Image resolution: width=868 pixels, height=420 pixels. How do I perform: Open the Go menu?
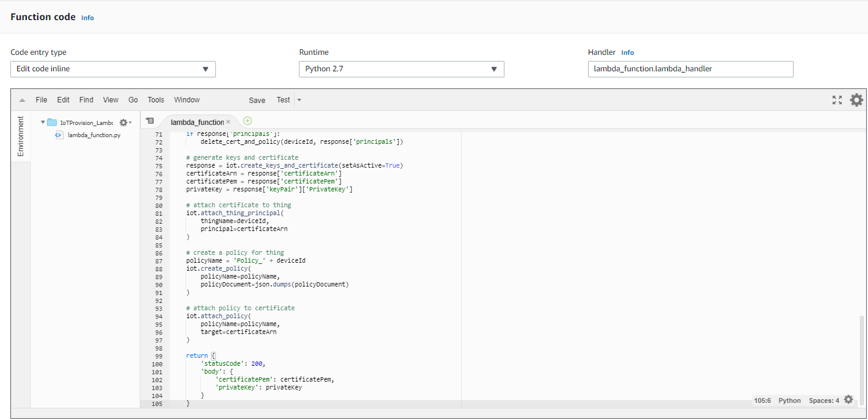tap(133, 100)
